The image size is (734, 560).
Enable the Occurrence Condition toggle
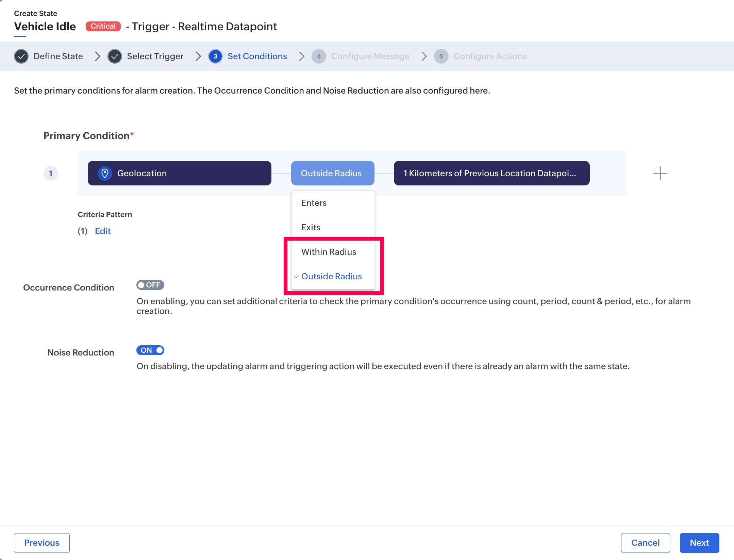point(150,285)
